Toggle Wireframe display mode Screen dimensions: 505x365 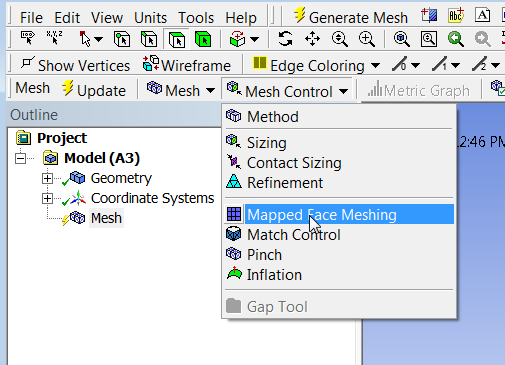pos(187,65)
